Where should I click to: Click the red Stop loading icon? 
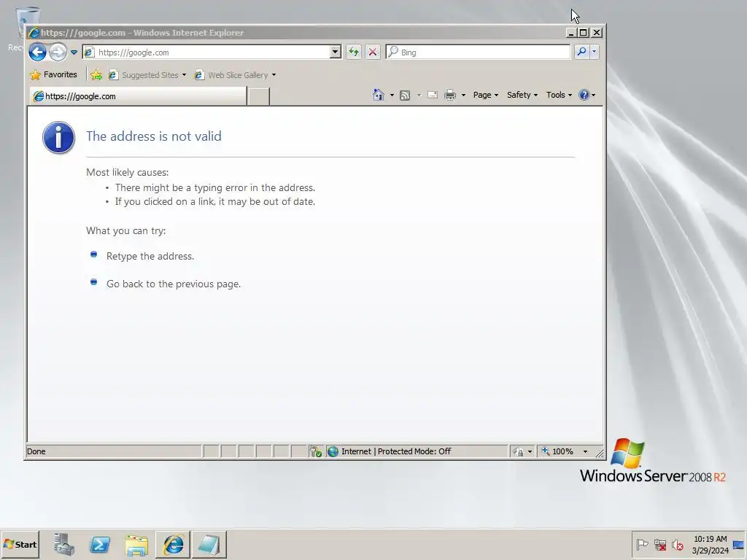tap(373, 52)
